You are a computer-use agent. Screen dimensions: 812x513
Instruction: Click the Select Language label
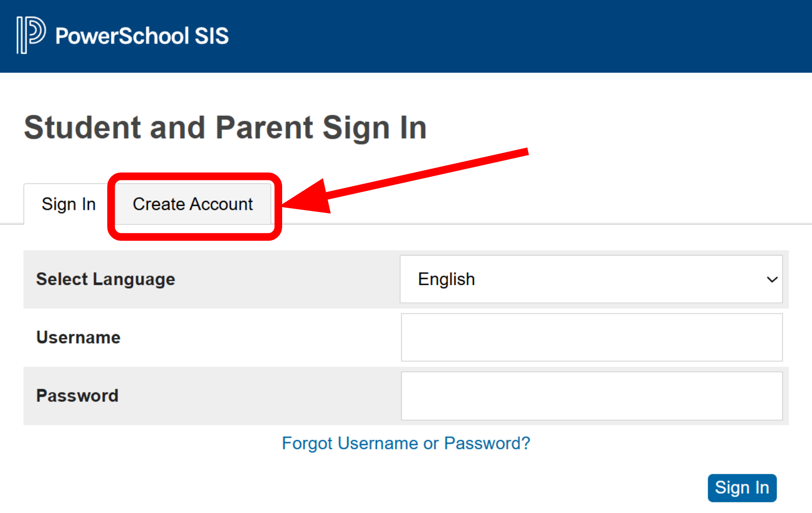pyautogui.click(x=105, y=279)
